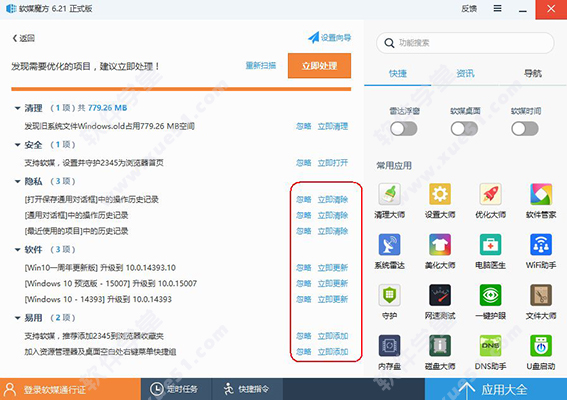Select text 发现需要优化的项目，建议立即处理！
The image size is (567, 400).
coord(85,66)
